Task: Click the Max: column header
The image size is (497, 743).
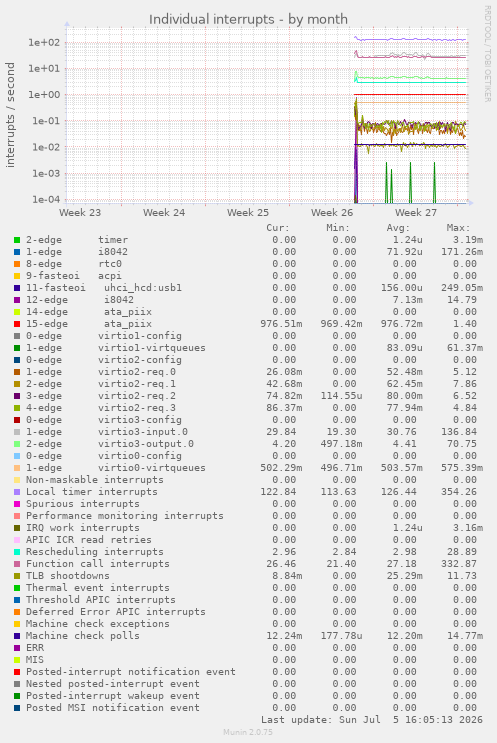Action: point(458,228)
